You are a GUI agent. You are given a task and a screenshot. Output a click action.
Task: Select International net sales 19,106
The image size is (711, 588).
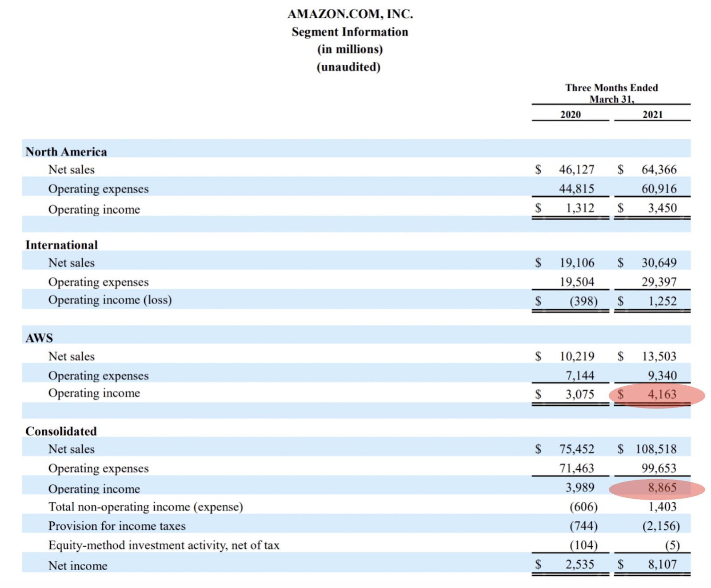coord(577,263)
